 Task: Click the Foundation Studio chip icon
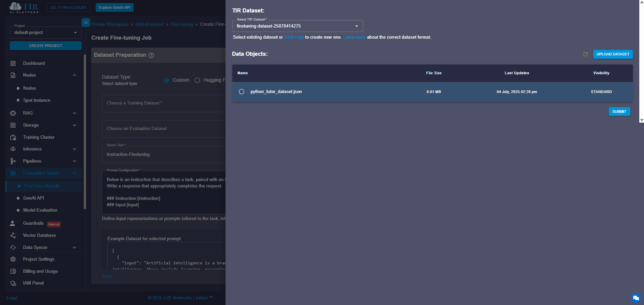(13, 173)
